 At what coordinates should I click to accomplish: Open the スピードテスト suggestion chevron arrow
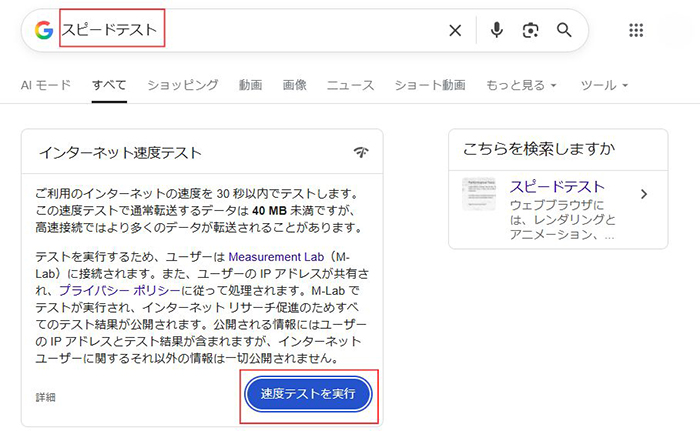pos(644,194)
